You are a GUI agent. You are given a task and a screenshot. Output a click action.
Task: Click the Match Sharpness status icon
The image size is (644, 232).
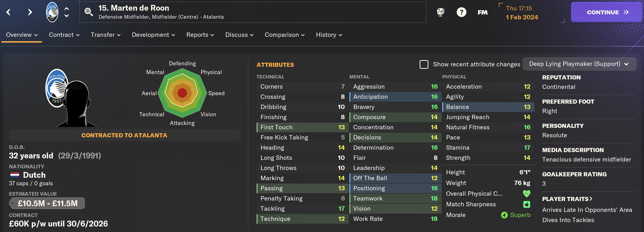(526, 204)
